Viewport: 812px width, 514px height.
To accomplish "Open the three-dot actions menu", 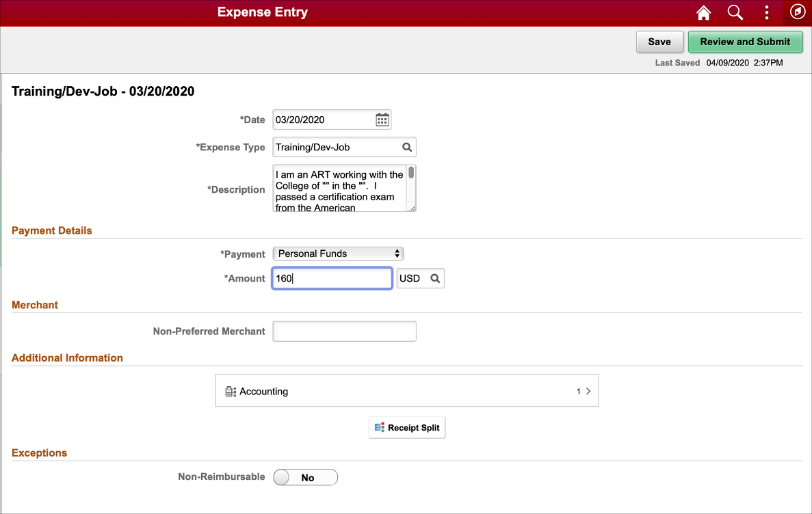I will (x=767, y=12).
